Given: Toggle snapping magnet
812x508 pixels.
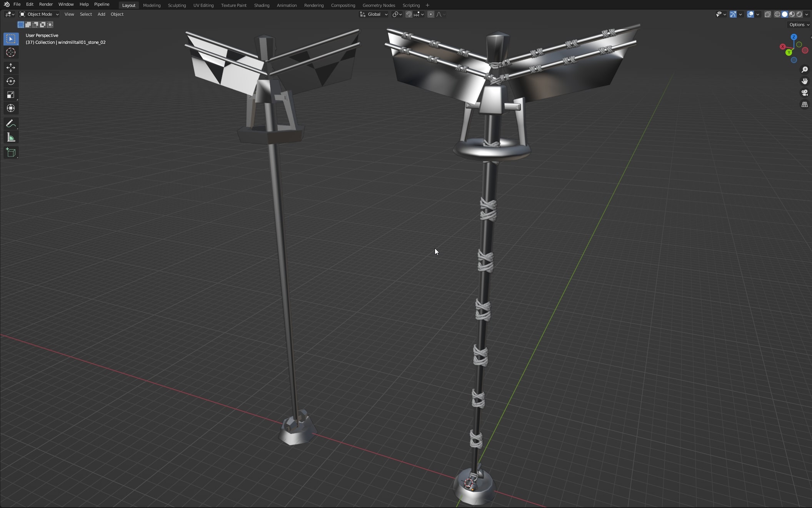Looking at the screenshot, I should pyautogui.click(x=409, y=14).
